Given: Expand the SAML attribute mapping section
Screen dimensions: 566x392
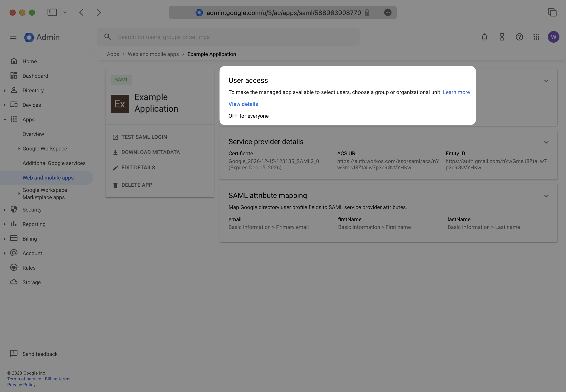Looking at the screenshot, I should tap(546, 196).
